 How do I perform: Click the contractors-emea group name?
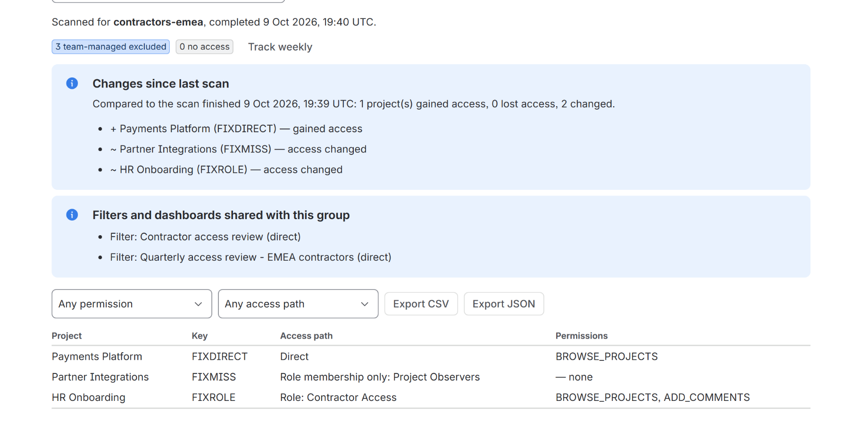(159, 22)
